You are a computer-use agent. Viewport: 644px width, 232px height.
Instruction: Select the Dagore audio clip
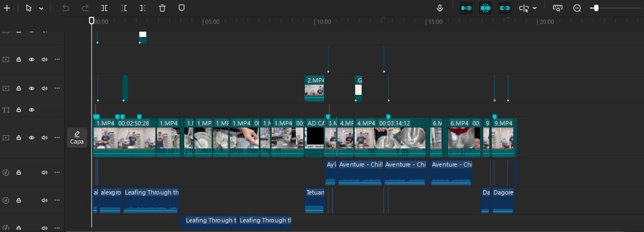pos(503,200)
